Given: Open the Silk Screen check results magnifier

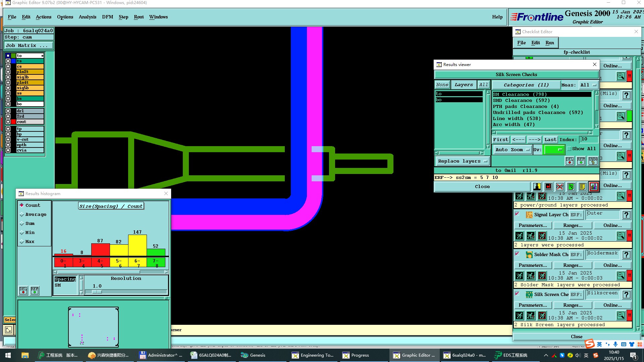Looking at the screenshot, I should click(621, 315).
